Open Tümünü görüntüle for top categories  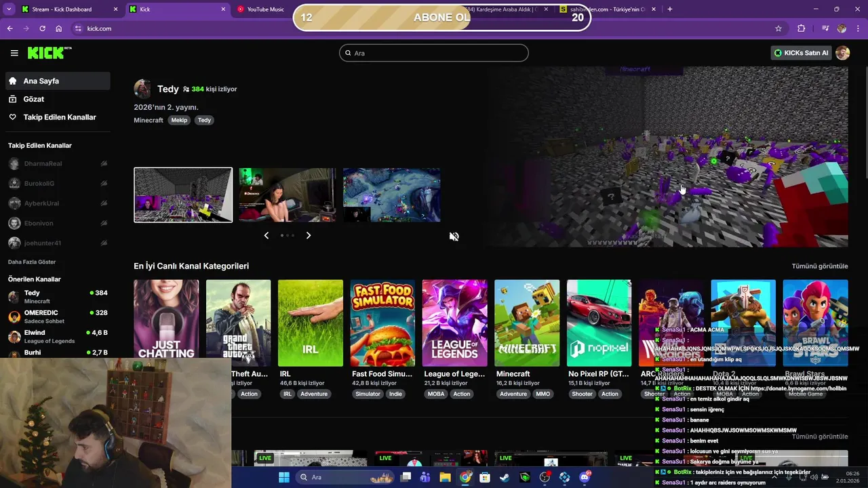[x=820, y=266]
